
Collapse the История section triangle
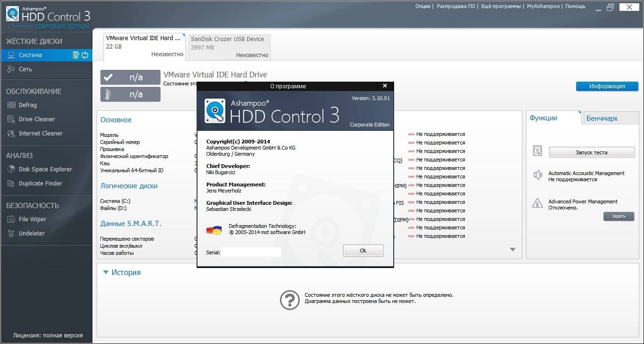point(106,272)
